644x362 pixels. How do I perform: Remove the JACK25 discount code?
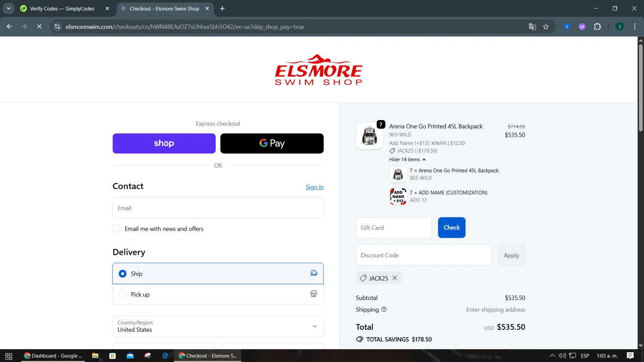click(395, 278)
